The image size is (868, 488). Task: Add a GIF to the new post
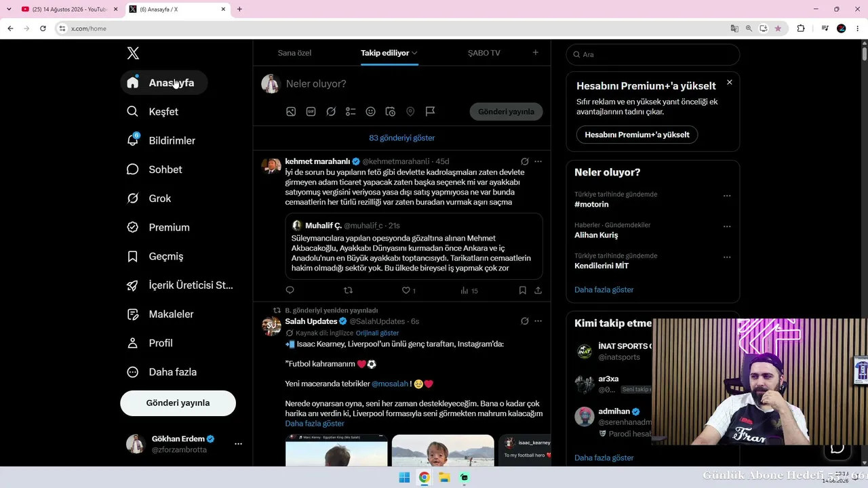311,112
